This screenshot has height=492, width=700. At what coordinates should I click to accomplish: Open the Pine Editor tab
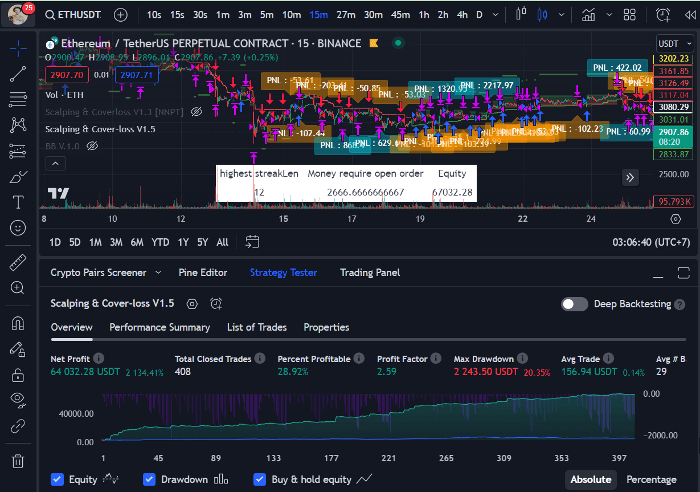coord(203,272)
